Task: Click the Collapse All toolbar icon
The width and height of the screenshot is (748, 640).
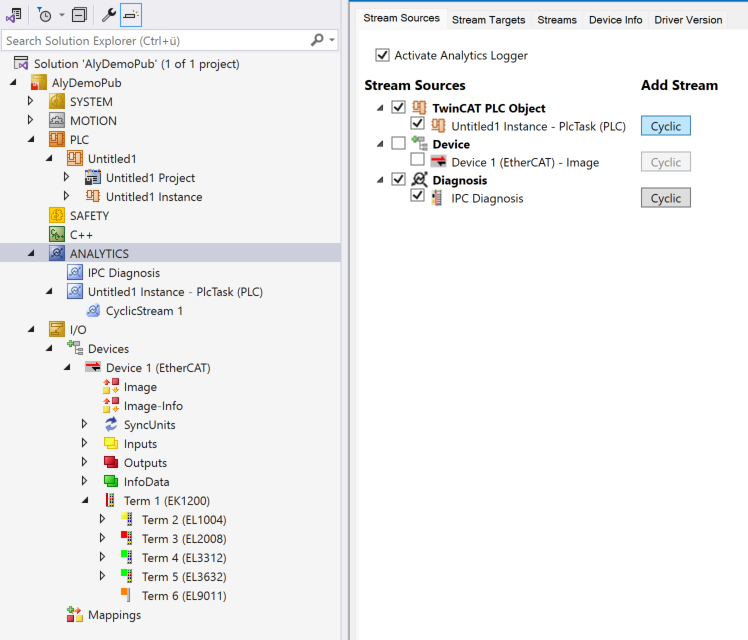Action: tap(79, 15)
